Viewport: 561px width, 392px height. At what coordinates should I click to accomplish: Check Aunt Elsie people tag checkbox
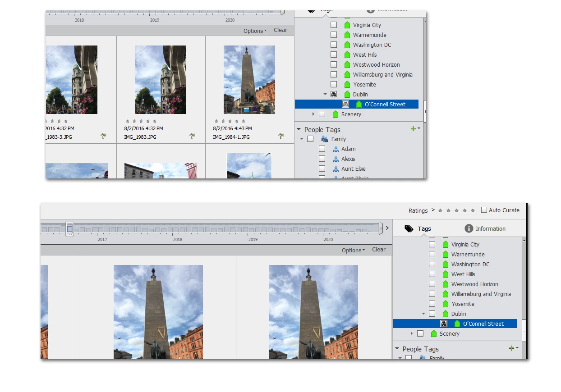(322, 169)
